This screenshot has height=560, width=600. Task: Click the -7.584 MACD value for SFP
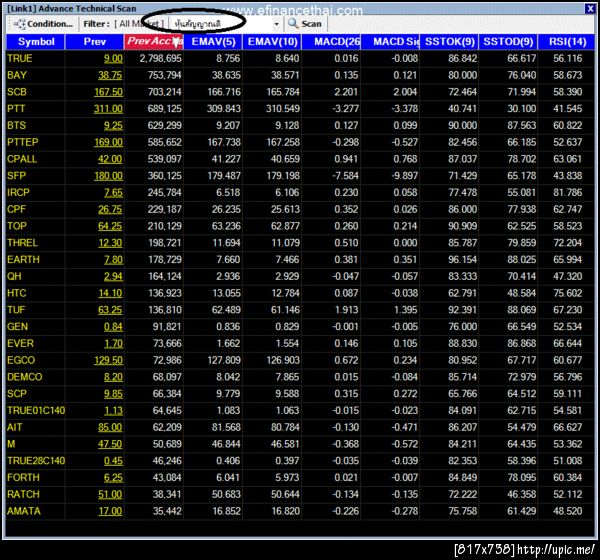[346, 176]
